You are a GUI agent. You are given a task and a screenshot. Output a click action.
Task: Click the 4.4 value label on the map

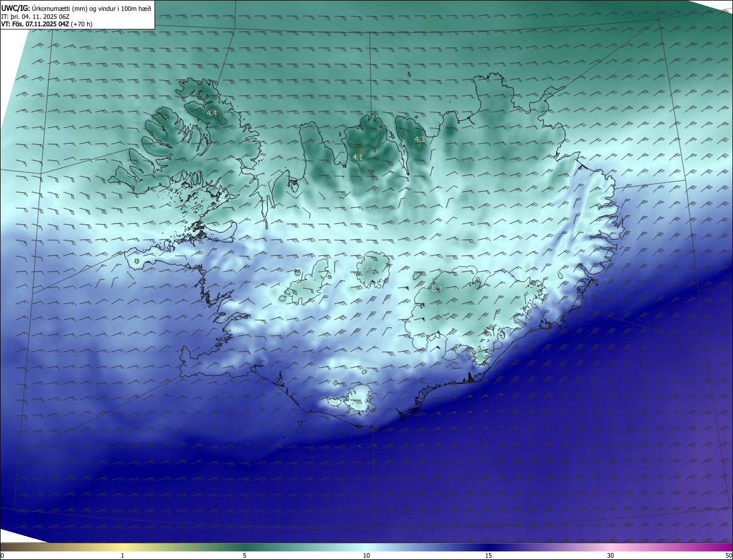(x=212, y=113)
